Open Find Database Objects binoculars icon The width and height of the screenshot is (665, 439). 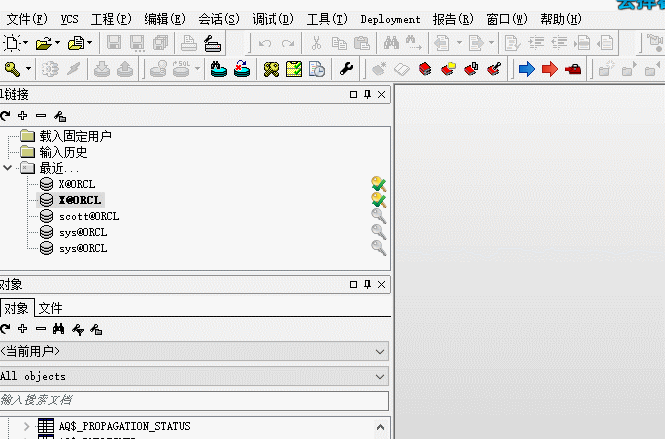point(218,69)
